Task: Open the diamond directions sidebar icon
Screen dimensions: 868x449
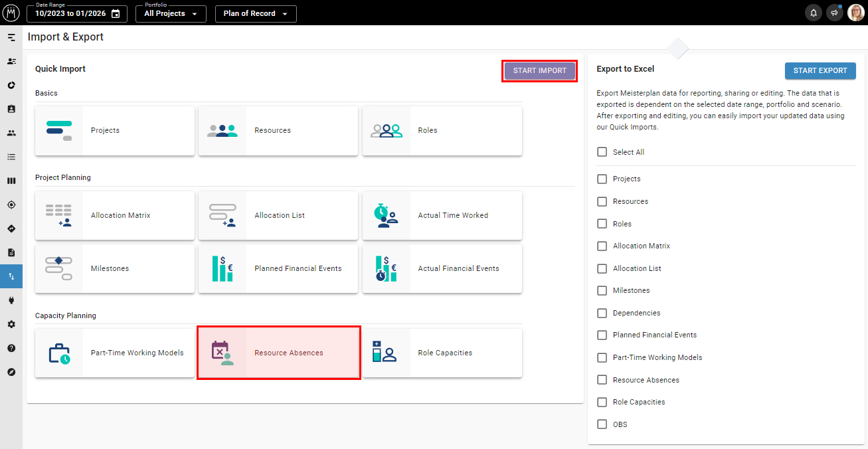Action: [11, 228]
